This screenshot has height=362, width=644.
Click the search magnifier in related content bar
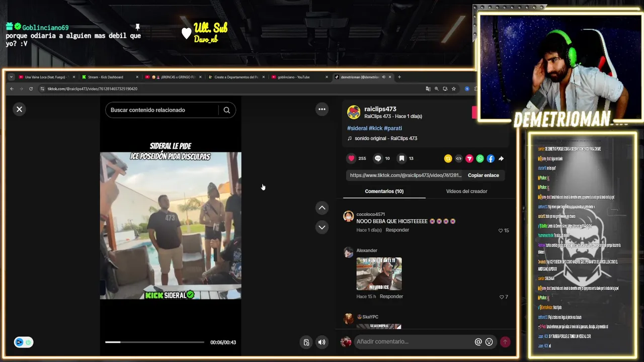click(226, 110)
